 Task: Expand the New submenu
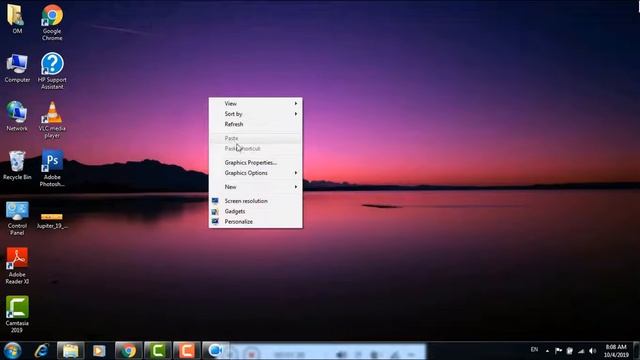tap(256, 187)
